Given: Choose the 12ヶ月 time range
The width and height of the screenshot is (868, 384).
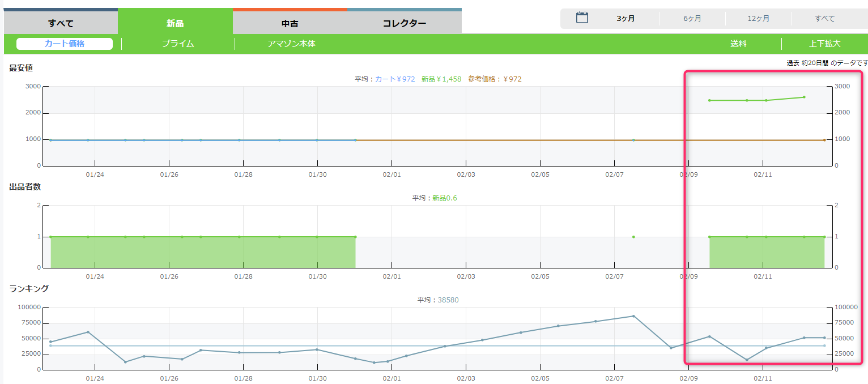Looking at the screenshot, I should coord(758,19).
